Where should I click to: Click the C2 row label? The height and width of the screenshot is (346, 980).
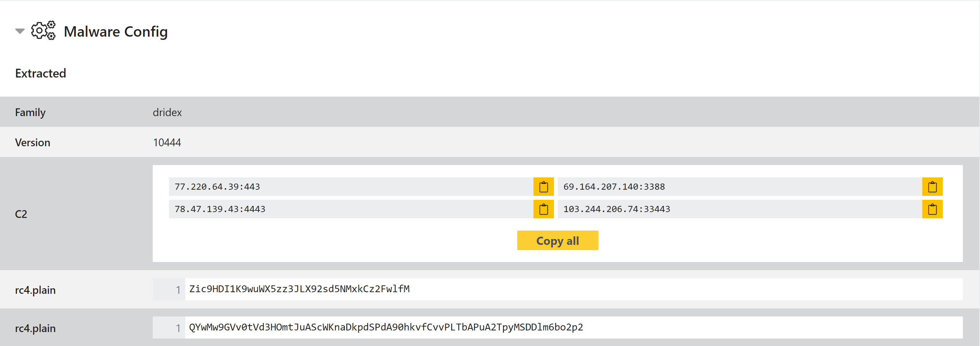click(21, 214)
